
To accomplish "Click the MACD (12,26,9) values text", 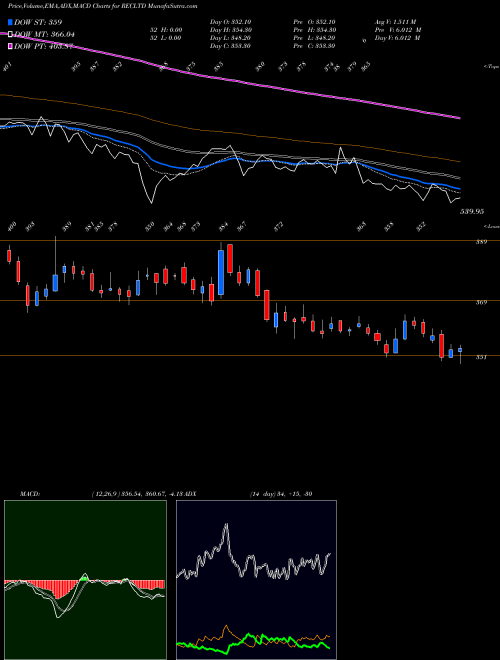I will tap(139, 494).
